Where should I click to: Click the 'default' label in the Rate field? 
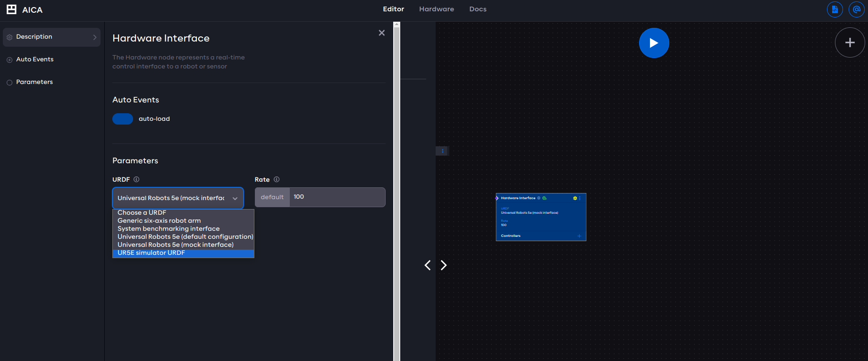(x=272, y=197)
